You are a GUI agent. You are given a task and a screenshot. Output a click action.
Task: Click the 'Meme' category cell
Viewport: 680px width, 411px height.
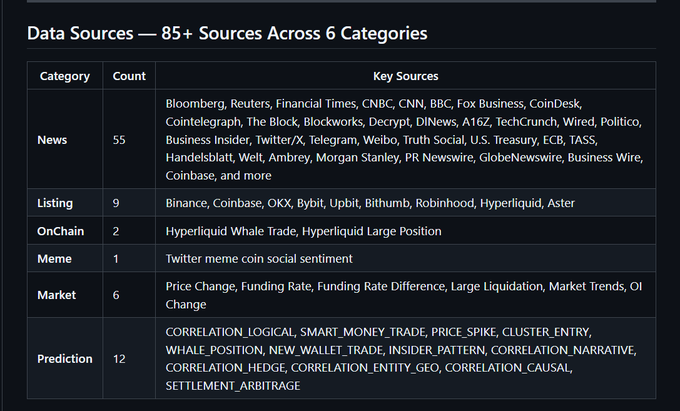tap(65, 258)
